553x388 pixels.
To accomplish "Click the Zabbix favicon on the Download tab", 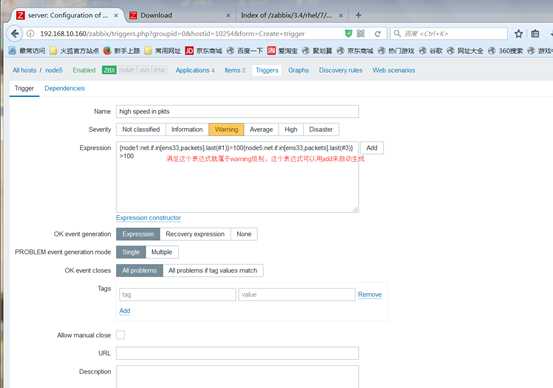I will tap(133, 15).
